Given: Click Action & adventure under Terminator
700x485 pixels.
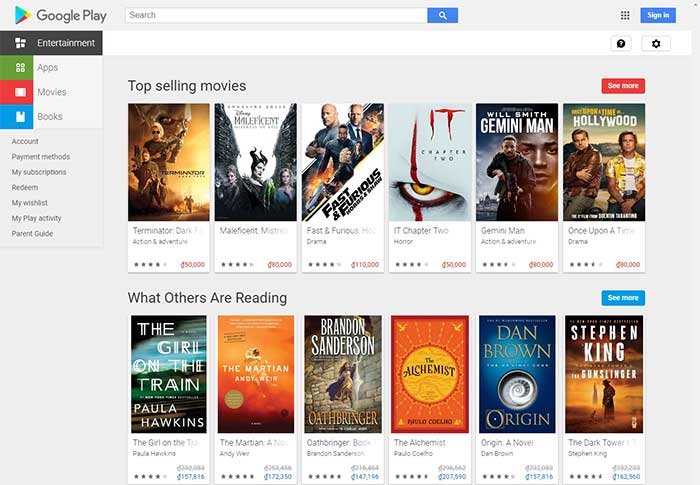Looking at the screenshot, I should pos(160,242).
